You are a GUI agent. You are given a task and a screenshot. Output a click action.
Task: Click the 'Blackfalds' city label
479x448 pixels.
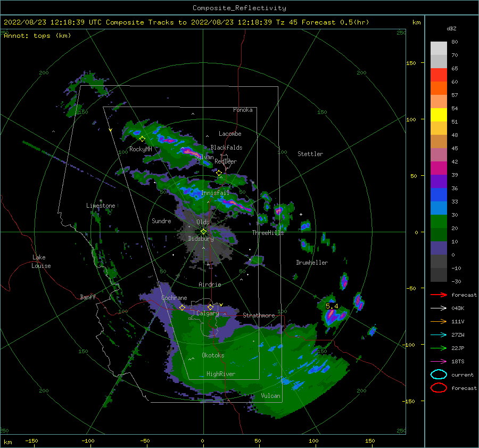226,148
